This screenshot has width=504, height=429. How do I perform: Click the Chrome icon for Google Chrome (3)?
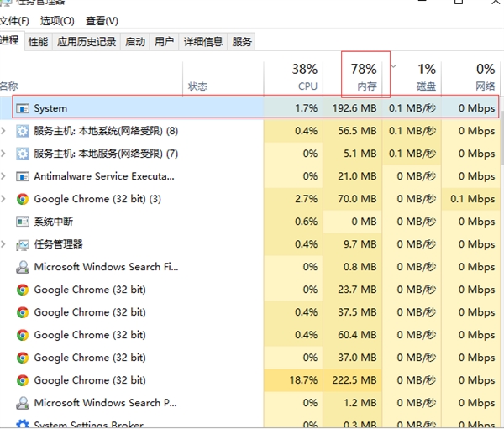pos(23,199)
